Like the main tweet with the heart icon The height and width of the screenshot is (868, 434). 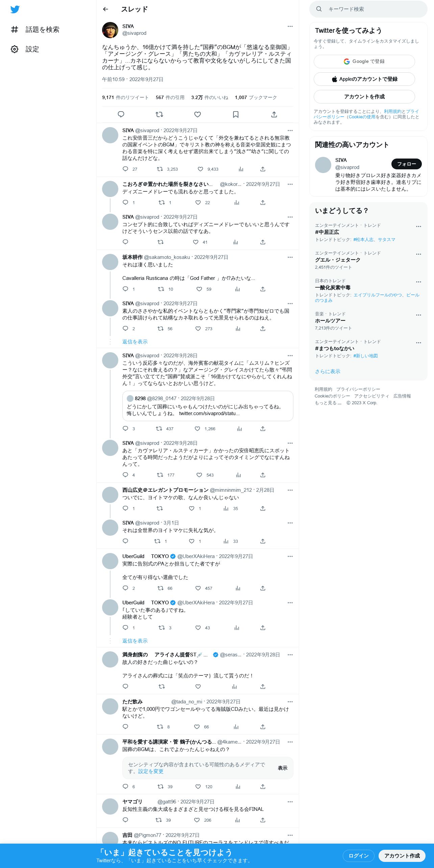pyautogui.click(x=198, y=115)
